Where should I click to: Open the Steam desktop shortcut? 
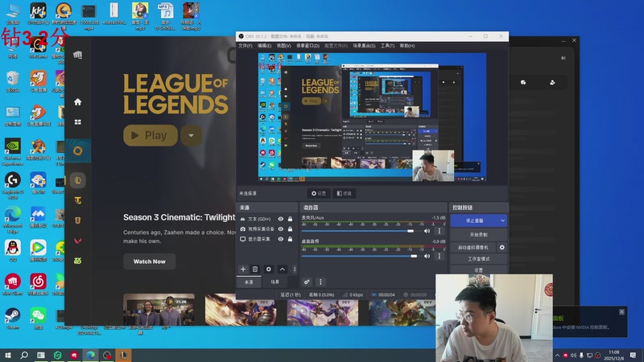[x=12, y=319]
